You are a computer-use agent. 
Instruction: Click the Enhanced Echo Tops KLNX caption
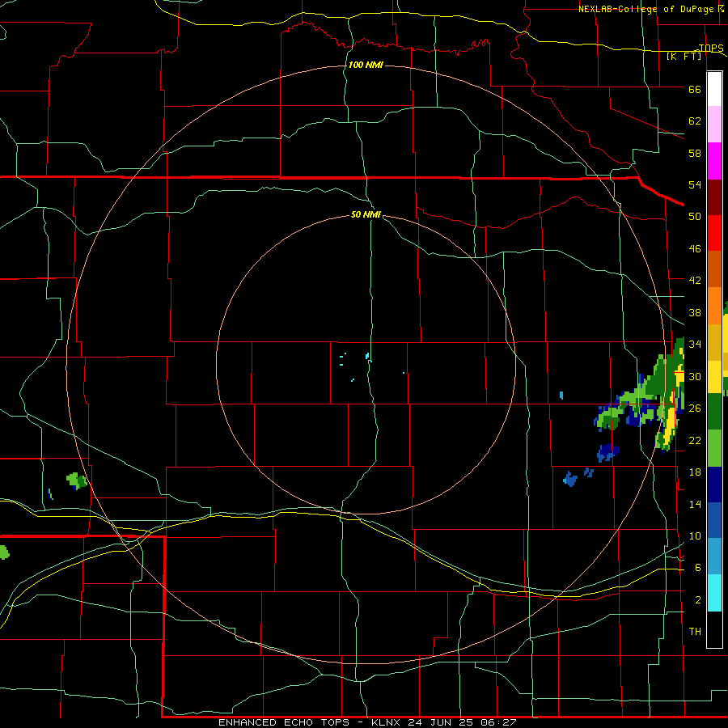point(367,722)
